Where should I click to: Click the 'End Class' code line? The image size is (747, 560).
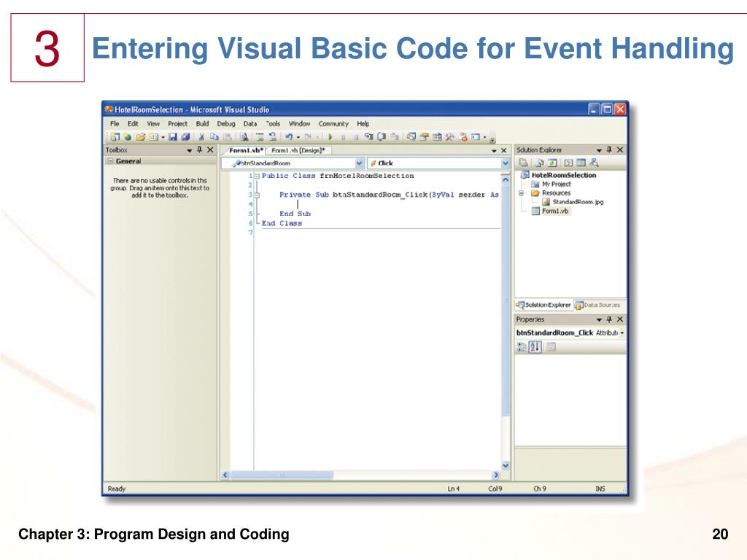(x=282, y=223)
